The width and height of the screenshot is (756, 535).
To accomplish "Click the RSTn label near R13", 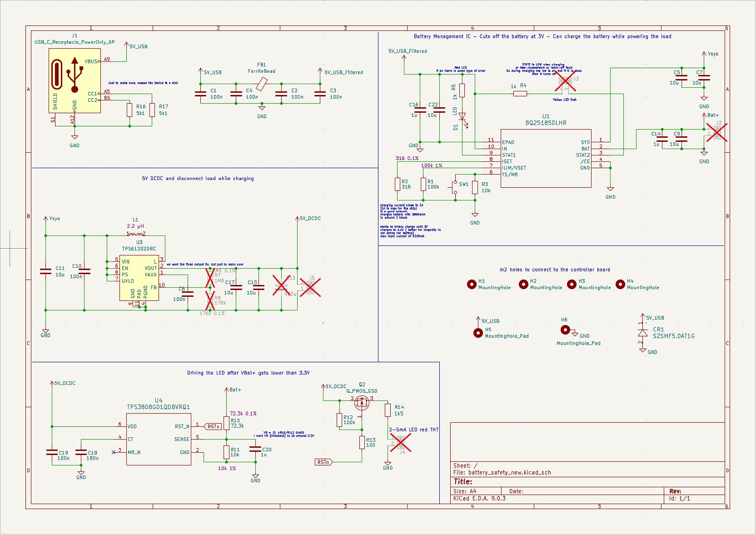I will [324, 462].
